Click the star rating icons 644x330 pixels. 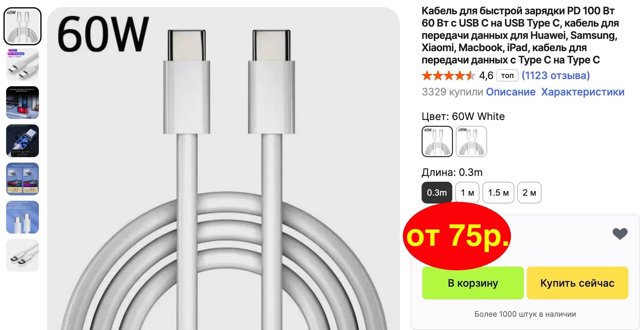click(449, 75)
